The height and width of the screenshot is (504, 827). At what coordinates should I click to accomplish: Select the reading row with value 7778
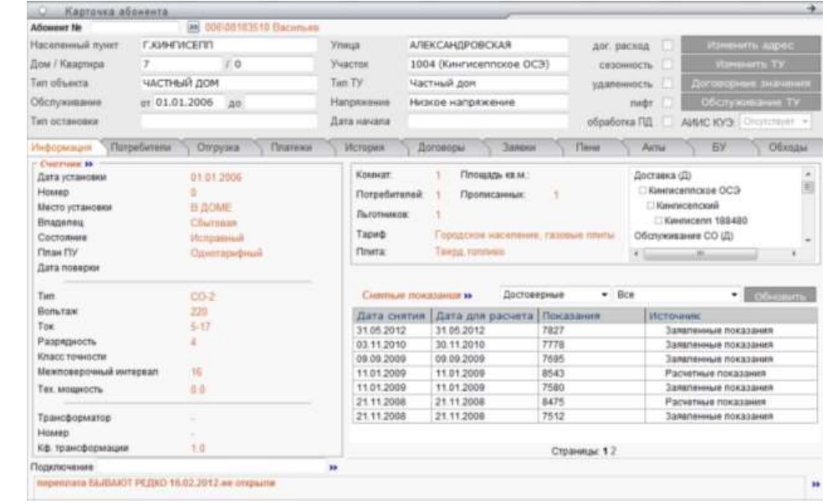[x=585, y=345]
